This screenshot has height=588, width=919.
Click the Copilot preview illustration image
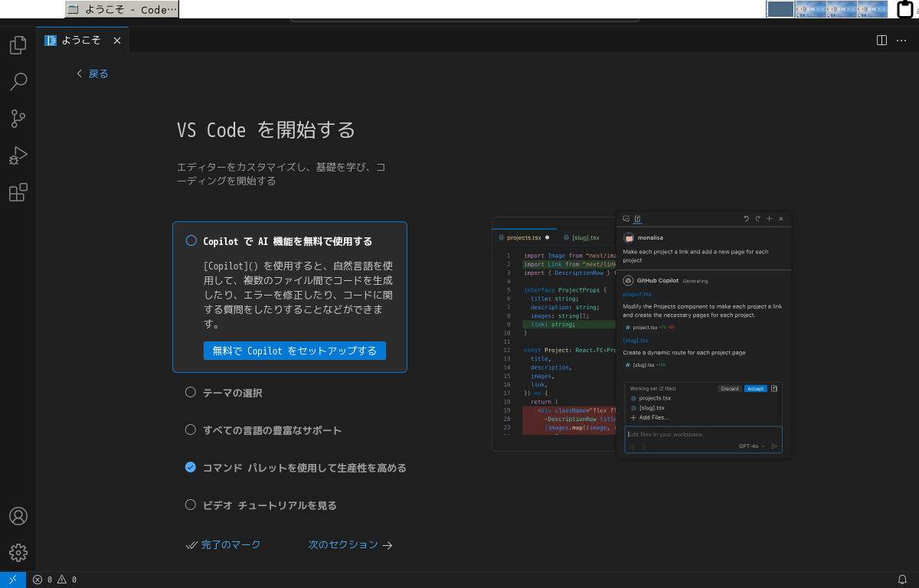(x=642, y=335)
